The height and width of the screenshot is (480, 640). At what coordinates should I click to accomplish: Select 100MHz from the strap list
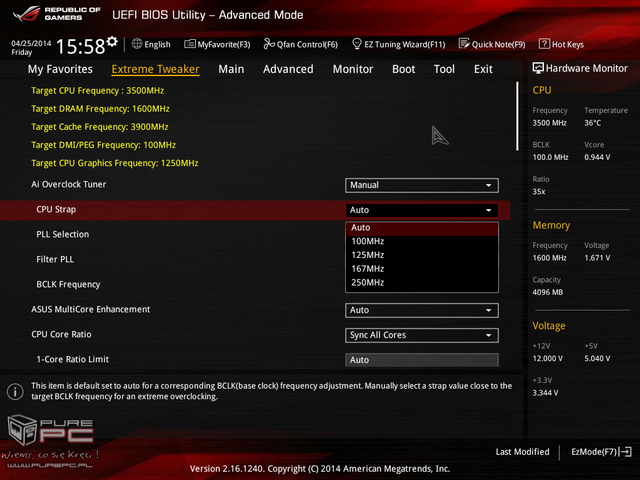(x=368, y=241)
